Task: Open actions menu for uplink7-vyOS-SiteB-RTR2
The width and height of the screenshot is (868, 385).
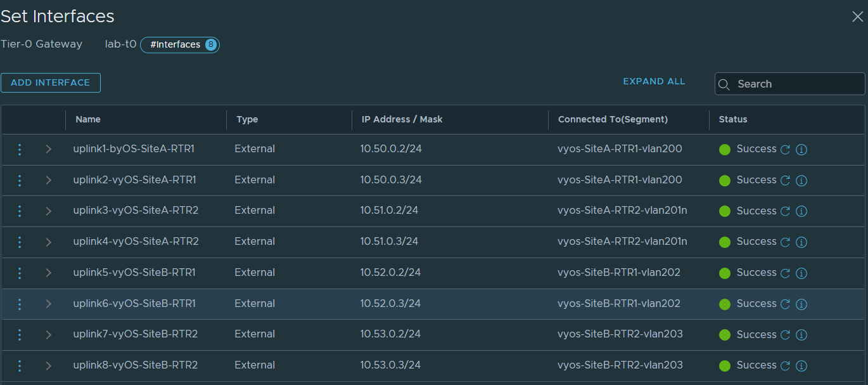Action: (20, 335)
